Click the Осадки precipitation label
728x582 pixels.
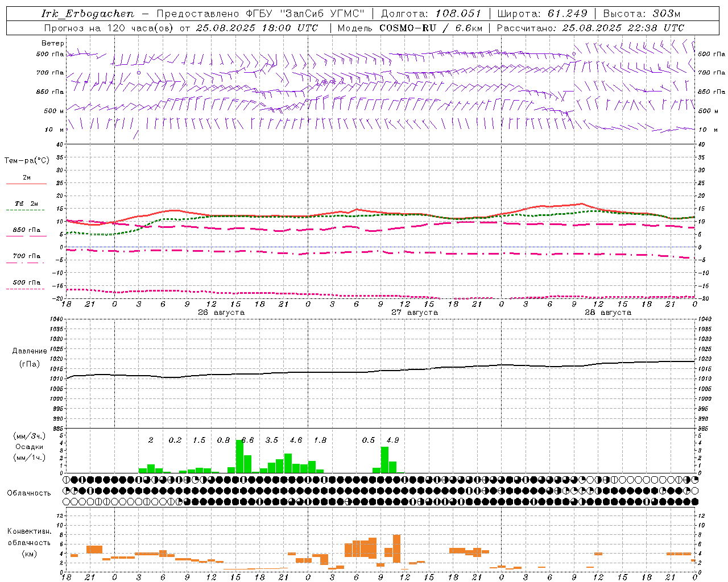pyautogui.click(x=30, y=447)
